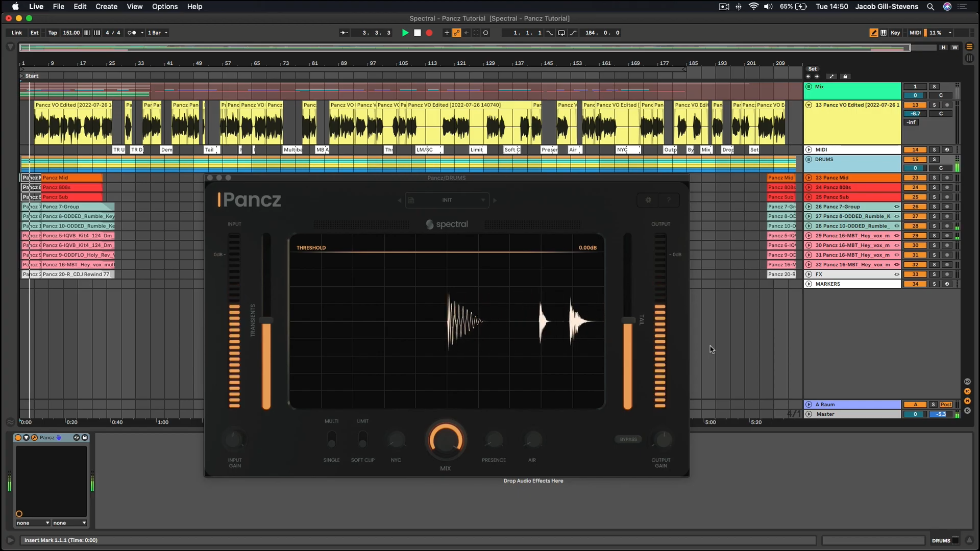Click the Tap tempo button
Screen dimensions: 980x551
pyautogui.click(x=53, y=33)
